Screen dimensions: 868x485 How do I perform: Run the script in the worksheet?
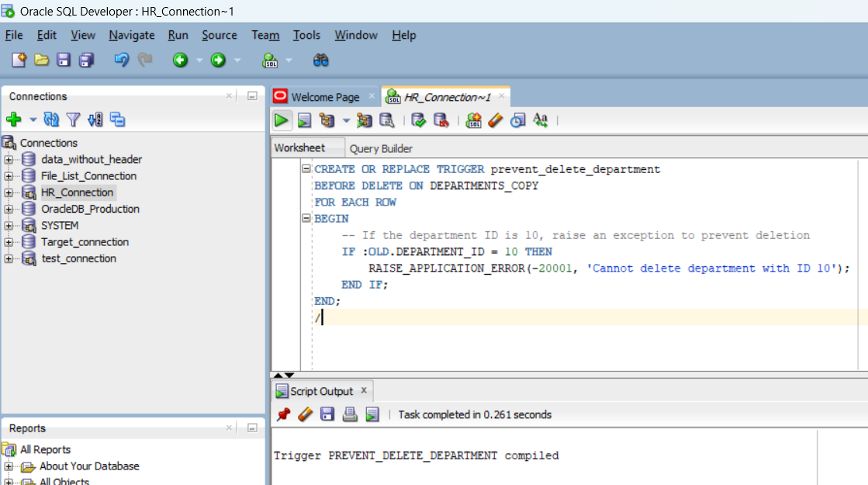[x=304, y=120]
